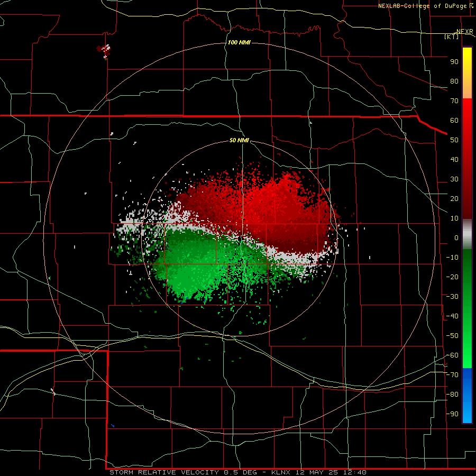Click the "-50" scale value
This screenshot has height=476, width=476.
pos(452,336)
